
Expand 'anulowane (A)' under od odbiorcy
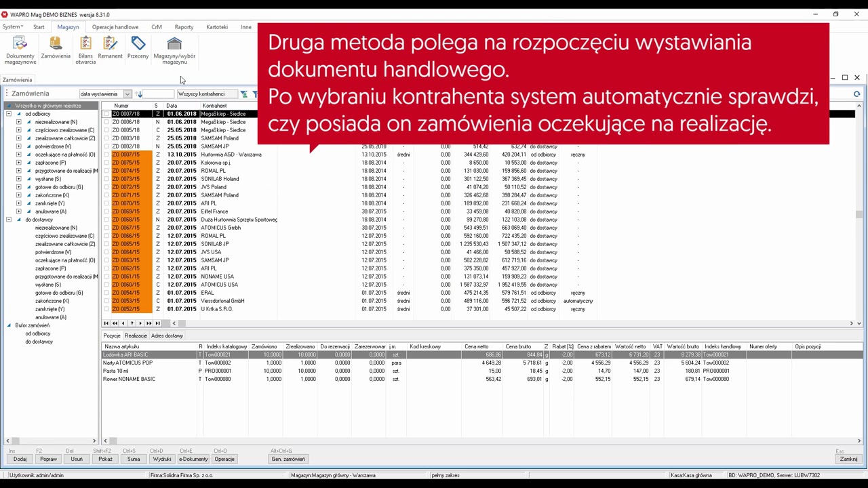point(18,211)
